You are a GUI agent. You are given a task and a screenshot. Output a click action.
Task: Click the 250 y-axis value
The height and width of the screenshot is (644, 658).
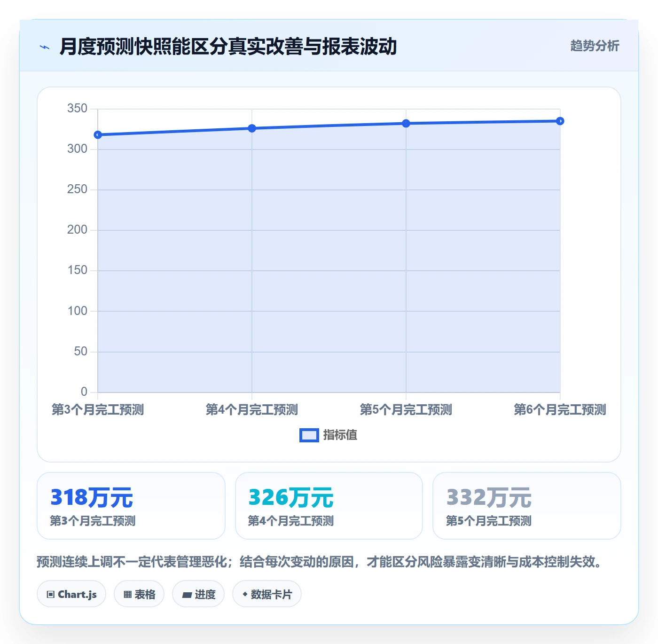tap(77, 189)
